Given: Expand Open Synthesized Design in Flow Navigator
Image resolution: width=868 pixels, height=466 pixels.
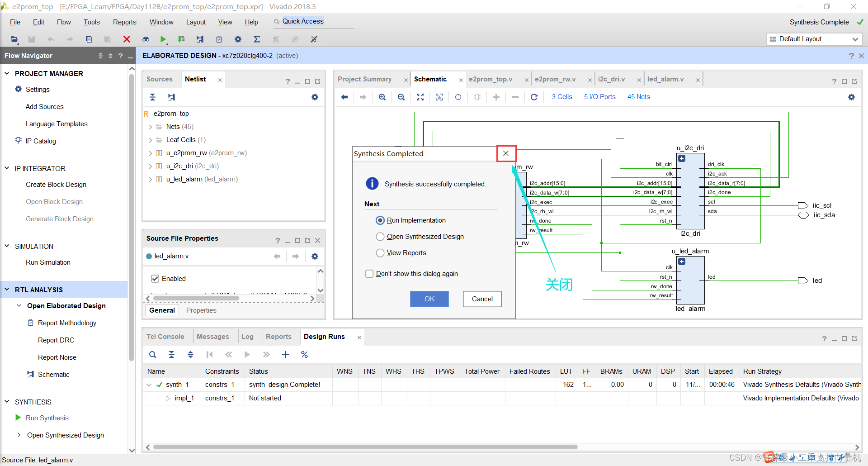Looking at the screenshot, I should pyautogui.click(x=19, y=435).
